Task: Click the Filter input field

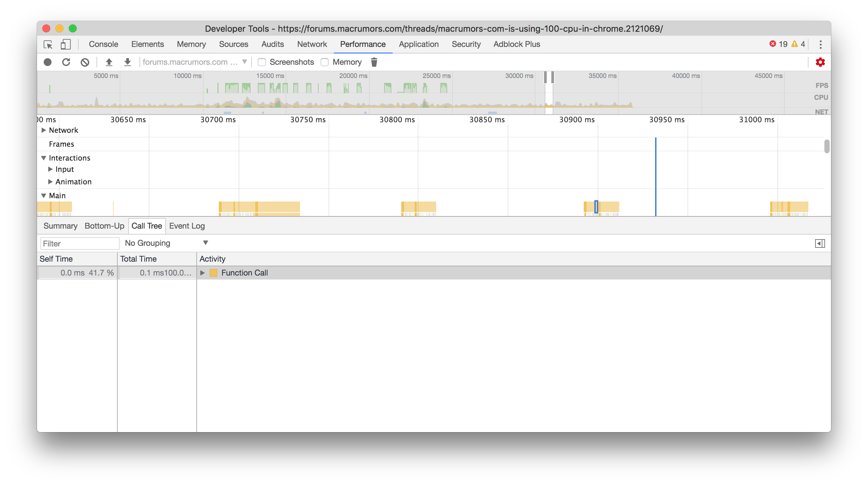Action: tap(80, 243)
